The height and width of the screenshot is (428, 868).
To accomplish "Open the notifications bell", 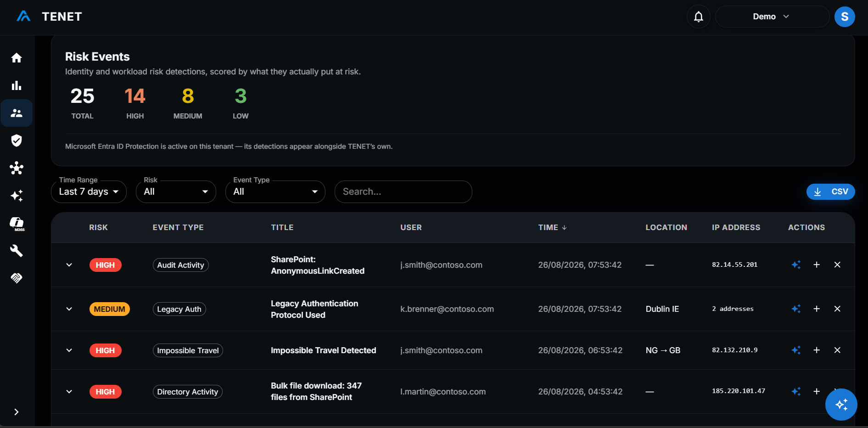I will (x=699, y=17).
